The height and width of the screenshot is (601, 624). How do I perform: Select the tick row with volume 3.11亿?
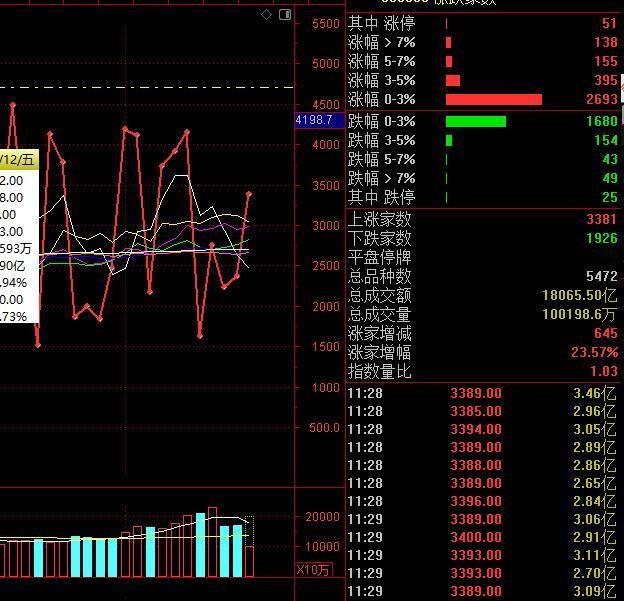point(482,555)
